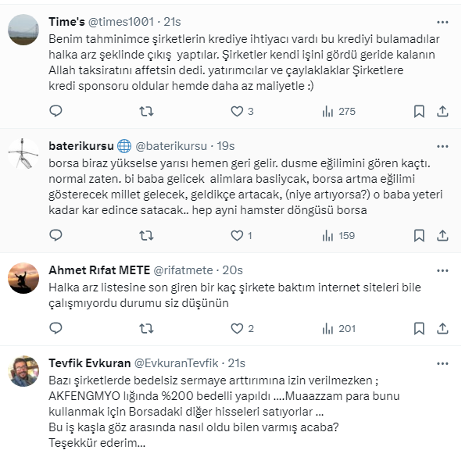This screenshot has height=450, width=476.
Task: Open more options on Ahmet Rıfat METE's tweet
Action: (444, 270)
